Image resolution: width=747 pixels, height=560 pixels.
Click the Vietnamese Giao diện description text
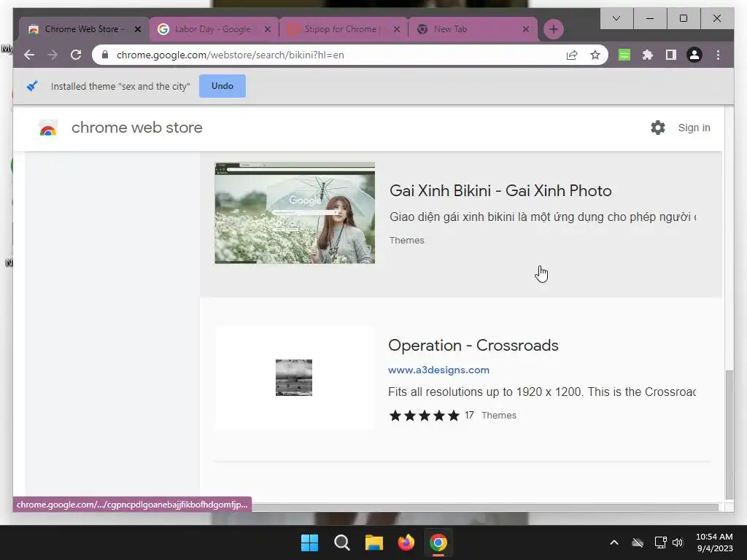[x=543, y=217]
